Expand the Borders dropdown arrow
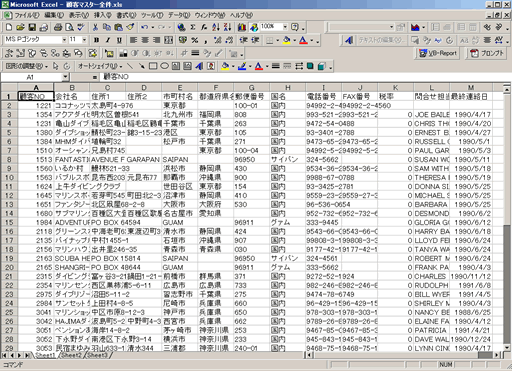The height and width of the screenshot is (371, 512). [277, 40]
